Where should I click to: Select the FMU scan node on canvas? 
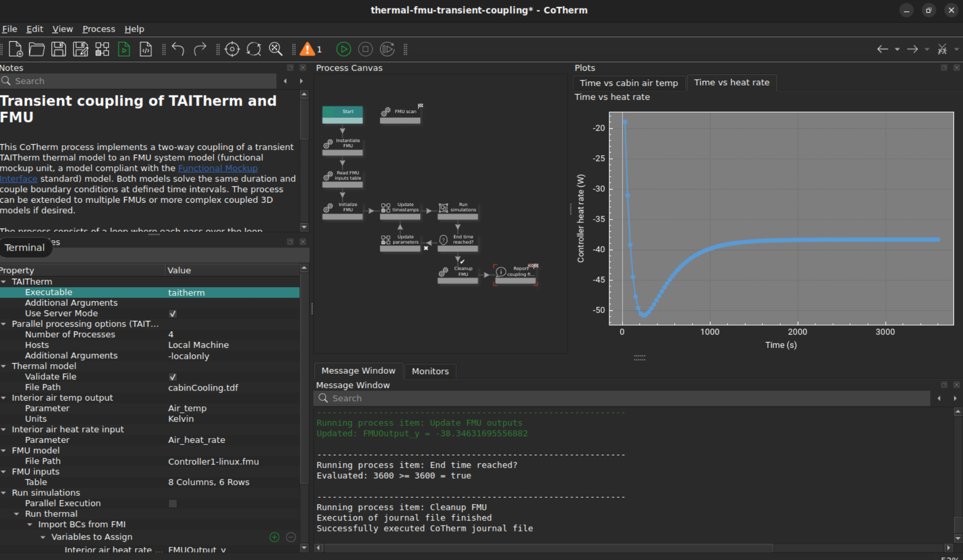[x=401, y=114]
